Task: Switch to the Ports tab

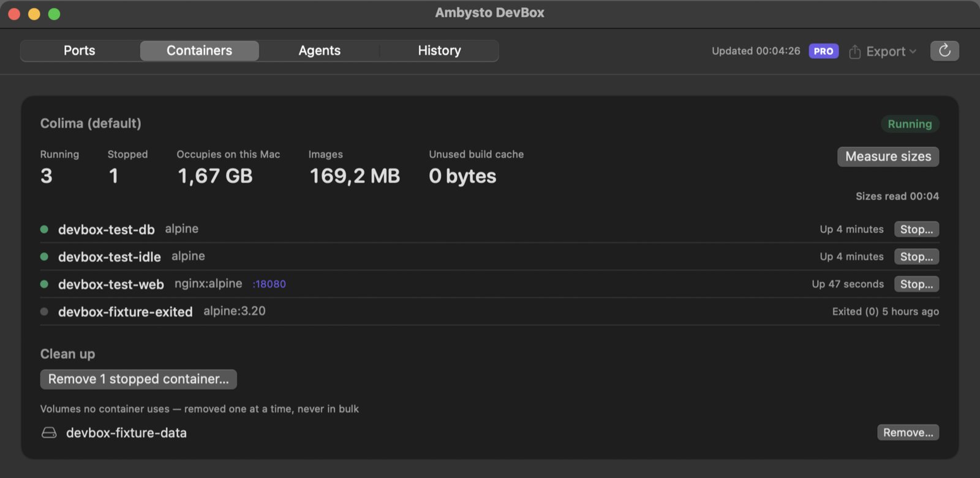Action: pos(80,51)
